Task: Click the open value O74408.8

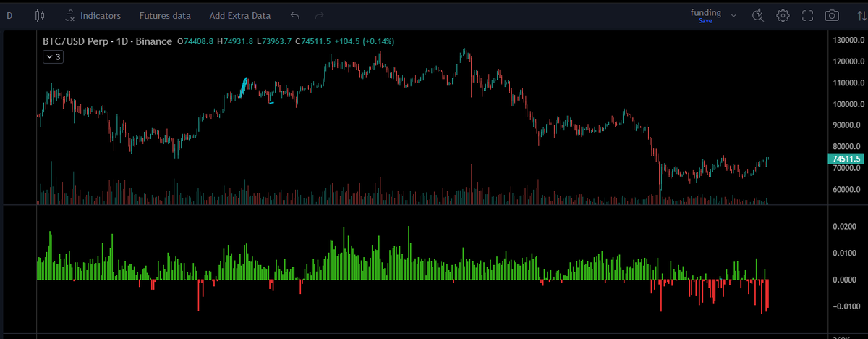Action: [195, 42]
